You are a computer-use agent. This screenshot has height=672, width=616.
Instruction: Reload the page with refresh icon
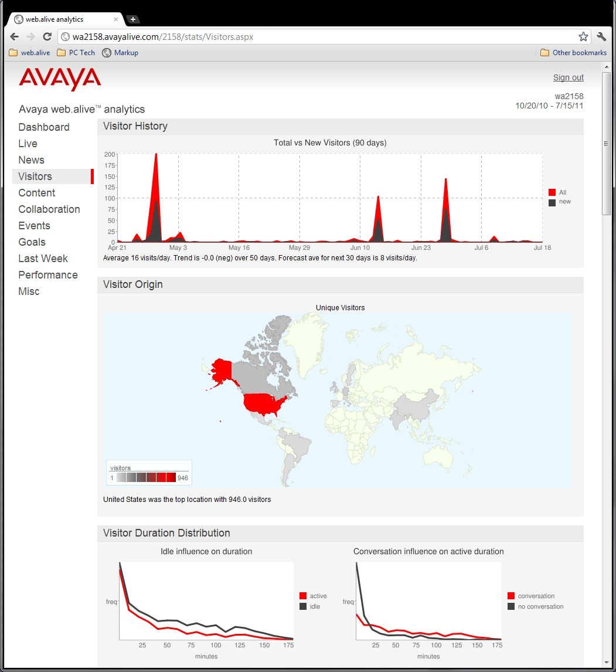[47, 37]
